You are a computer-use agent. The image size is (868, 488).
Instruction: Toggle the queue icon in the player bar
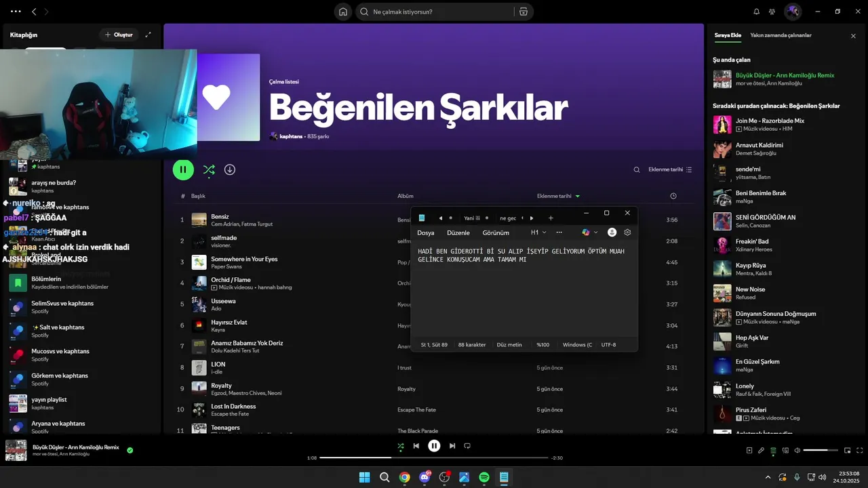point(773,450)
